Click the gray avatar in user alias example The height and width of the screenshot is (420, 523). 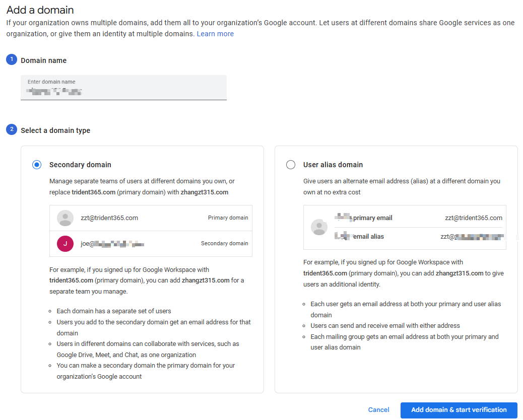(x=319, y=227)
